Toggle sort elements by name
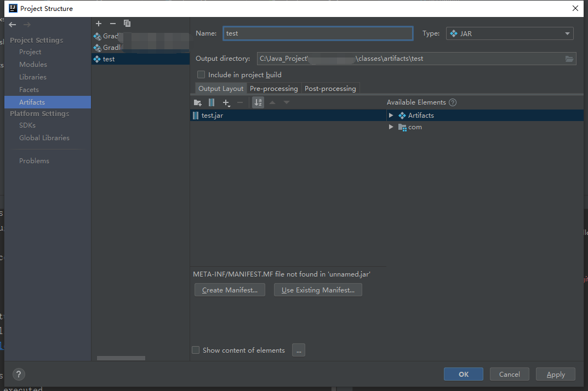The image size is (588, 391). 258,102
